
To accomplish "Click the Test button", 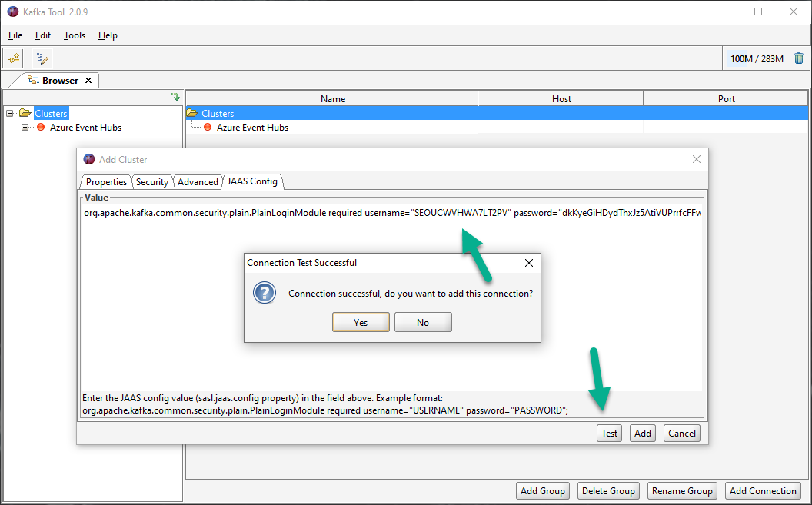I will [x=610, y=433].
